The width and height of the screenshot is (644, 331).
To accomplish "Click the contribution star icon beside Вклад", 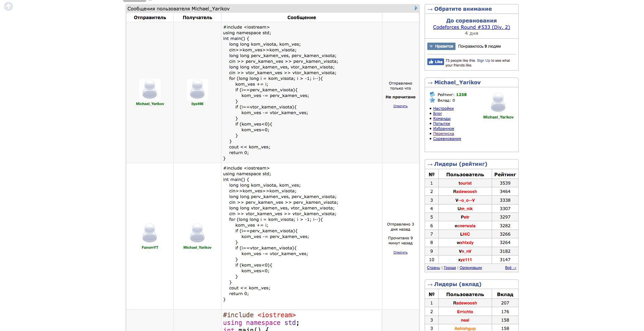I will pyautogui.click(x=432, y=100).
